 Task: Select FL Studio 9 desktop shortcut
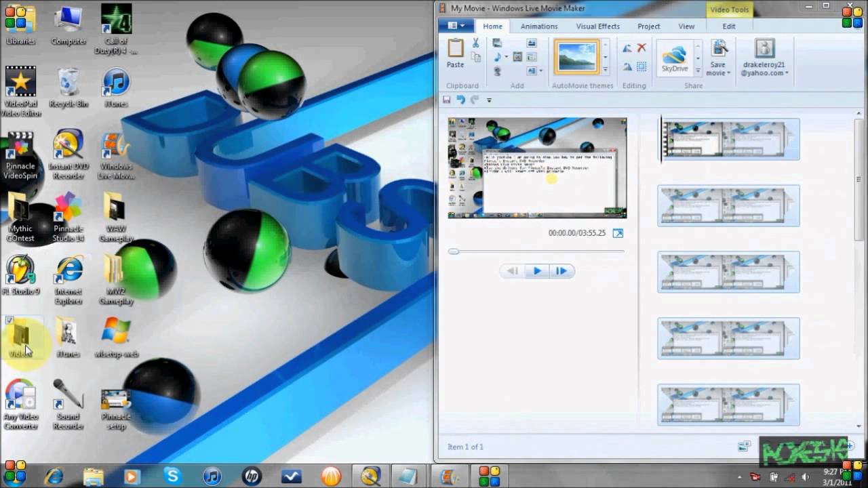pyautogui.click(x=20, y=275)
